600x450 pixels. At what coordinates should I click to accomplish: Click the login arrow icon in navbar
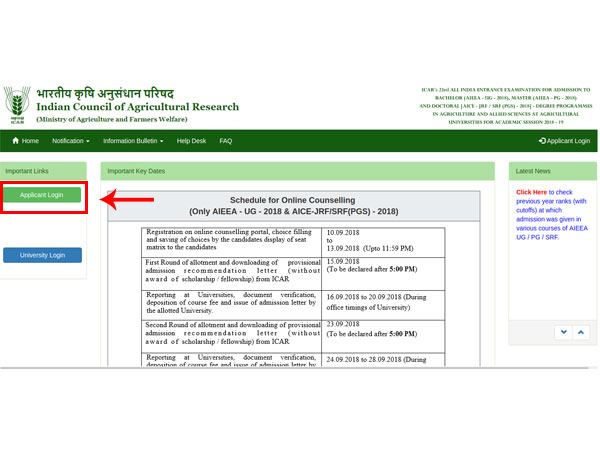[542, 141]
